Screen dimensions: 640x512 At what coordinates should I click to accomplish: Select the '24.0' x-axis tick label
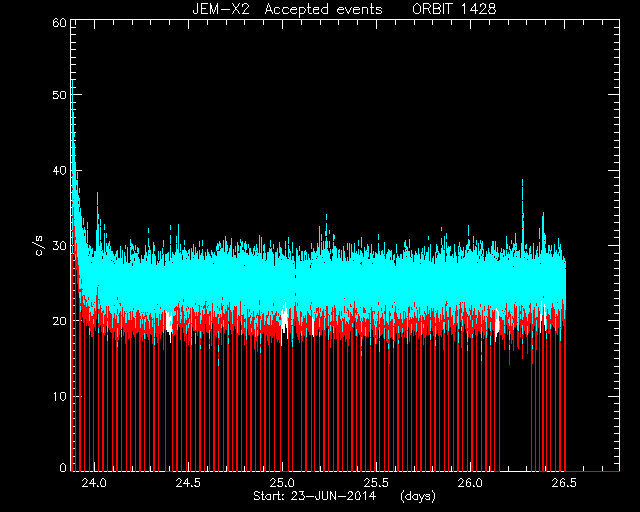click(x=94, y=483)
